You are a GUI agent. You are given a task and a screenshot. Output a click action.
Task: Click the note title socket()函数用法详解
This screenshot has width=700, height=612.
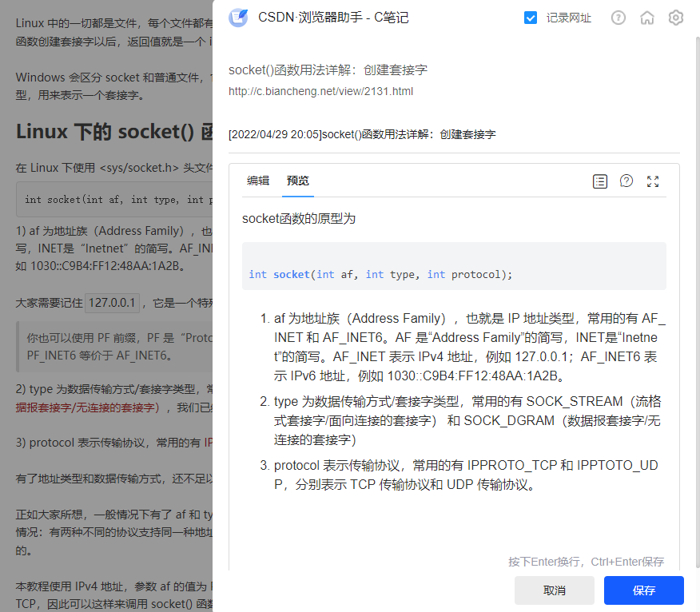tap(328, 70)
